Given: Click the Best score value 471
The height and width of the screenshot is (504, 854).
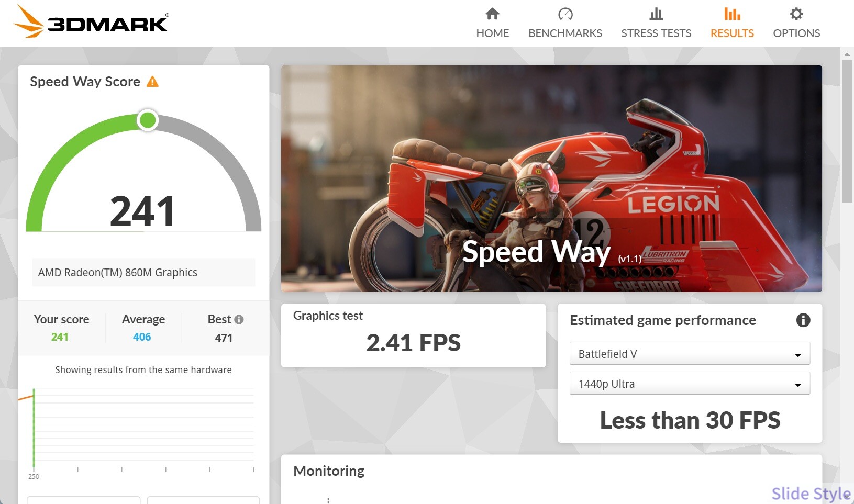Looking at the screenshot, I should coord(224,338).
